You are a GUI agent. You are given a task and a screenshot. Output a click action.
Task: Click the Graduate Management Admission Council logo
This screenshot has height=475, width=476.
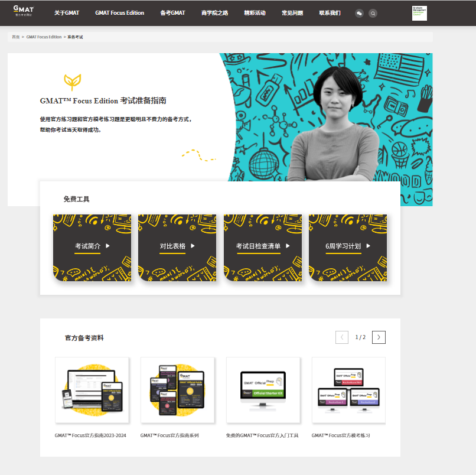coord(419,13)
